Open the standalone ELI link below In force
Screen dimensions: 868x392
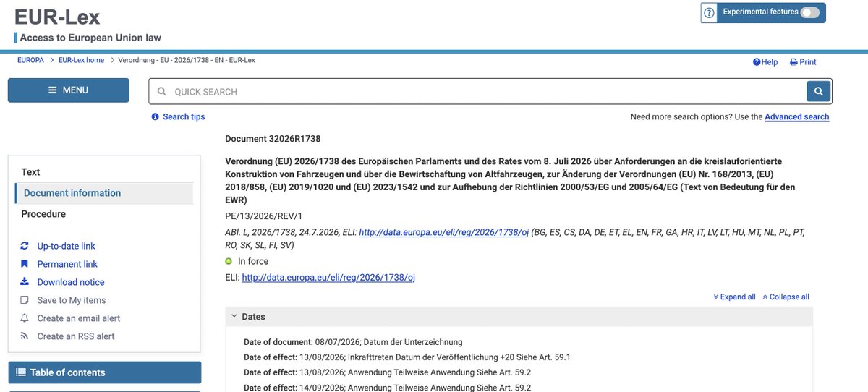coord(328,277)
